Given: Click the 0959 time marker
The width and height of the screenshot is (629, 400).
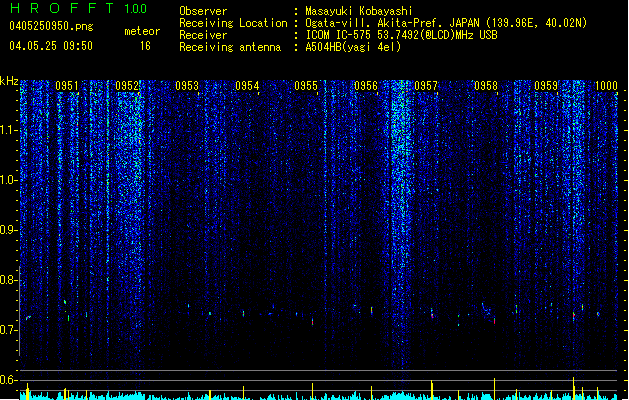Looking at the screenshot, I should (x=546, y=86).
